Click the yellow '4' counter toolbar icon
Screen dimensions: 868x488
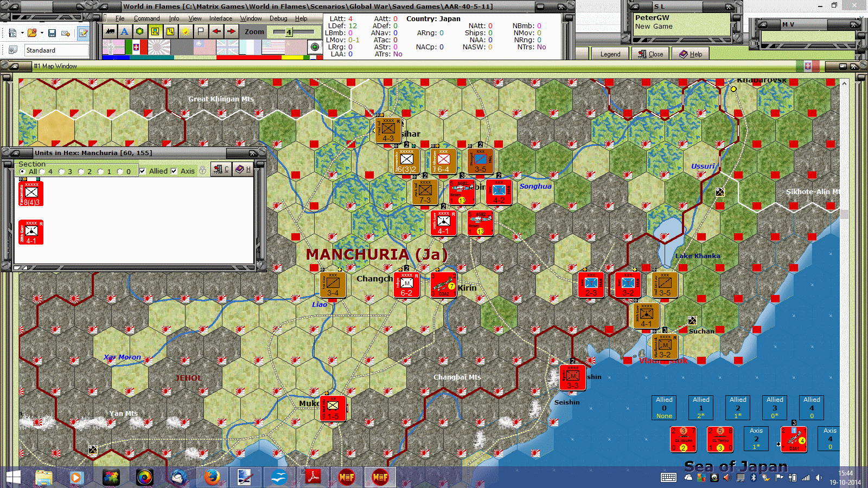[170, 31]
